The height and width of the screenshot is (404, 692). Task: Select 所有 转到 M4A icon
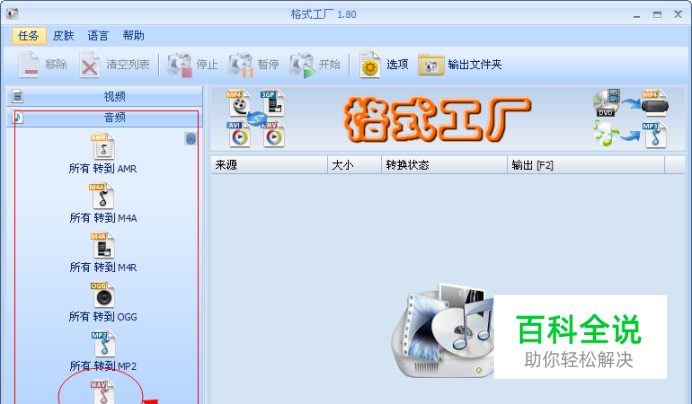[x=103, y=196]
